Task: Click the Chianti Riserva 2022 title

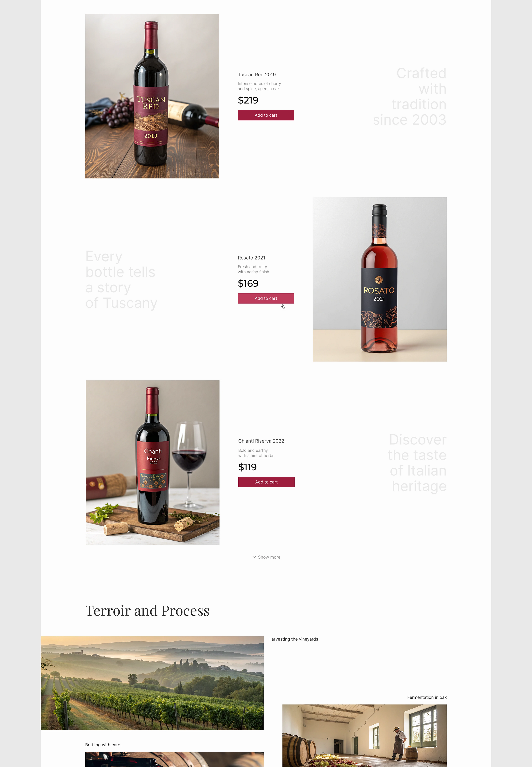Action: pos(261,441)
